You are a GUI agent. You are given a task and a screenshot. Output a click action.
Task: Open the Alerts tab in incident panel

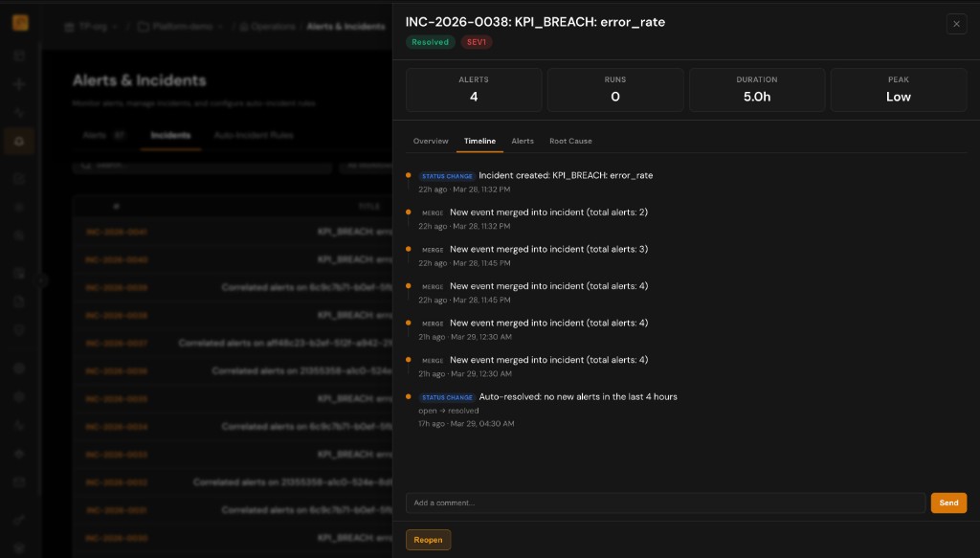click(x=523, y=141)
